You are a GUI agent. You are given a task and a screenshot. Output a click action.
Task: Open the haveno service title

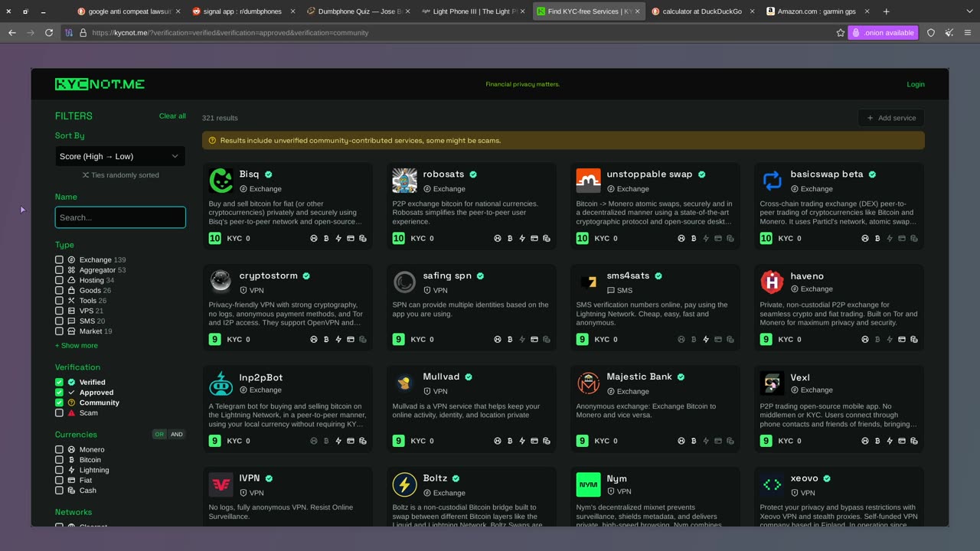tap(807, 276)
